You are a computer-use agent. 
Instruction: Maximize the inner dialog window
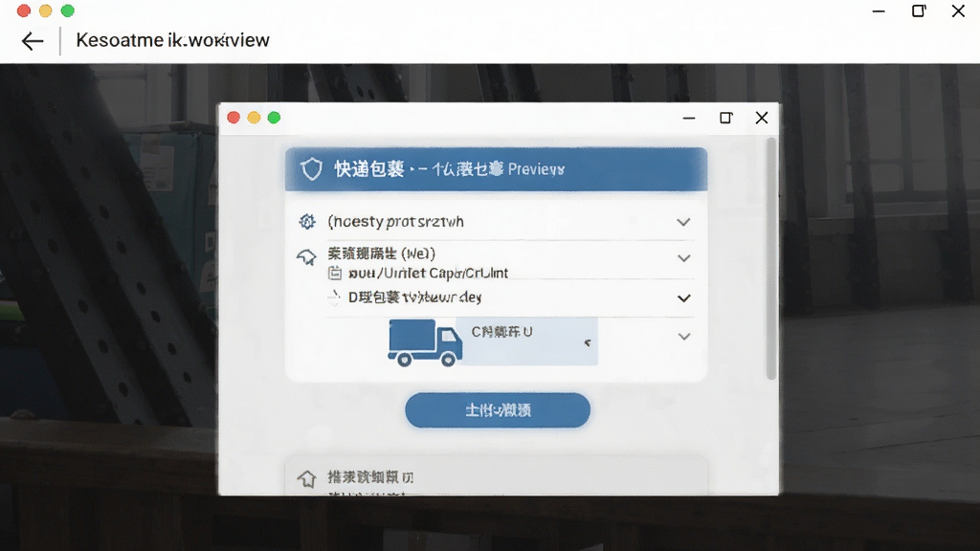(725, 118)
